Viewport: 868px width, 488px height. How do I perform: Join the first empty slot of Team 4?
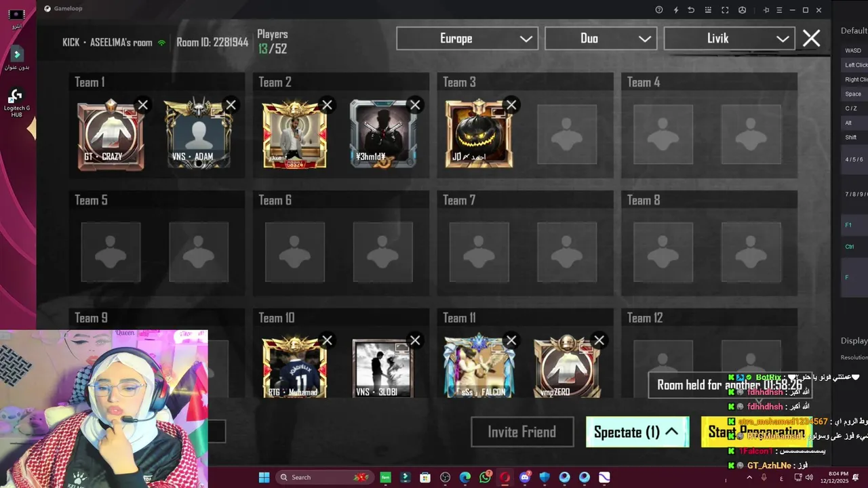click(663, 134)
